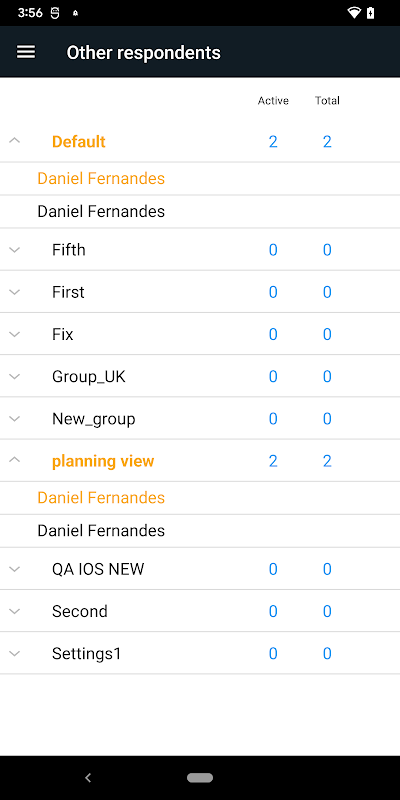Image resolution: width=400 pixels, height=800 pixels.
Task: Expand the Fix group chevron
Action: (15, 334)
